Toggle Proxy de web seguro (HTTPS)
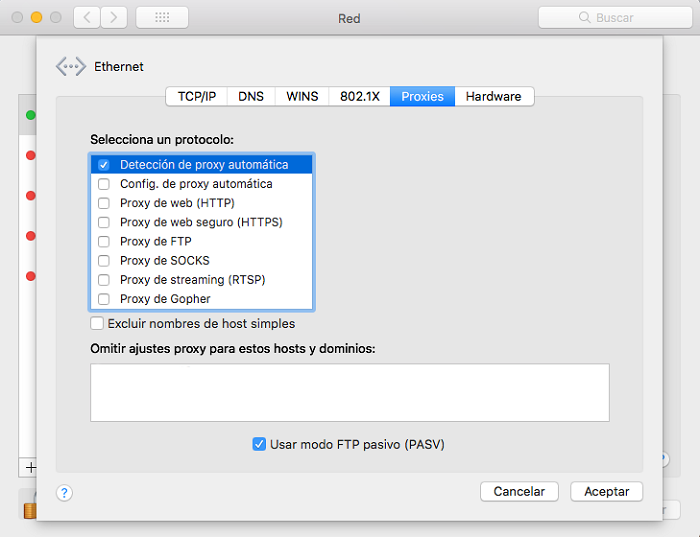The width and height of the screenshot is (700, 537). pyautogui.click(x=103, y=222)
